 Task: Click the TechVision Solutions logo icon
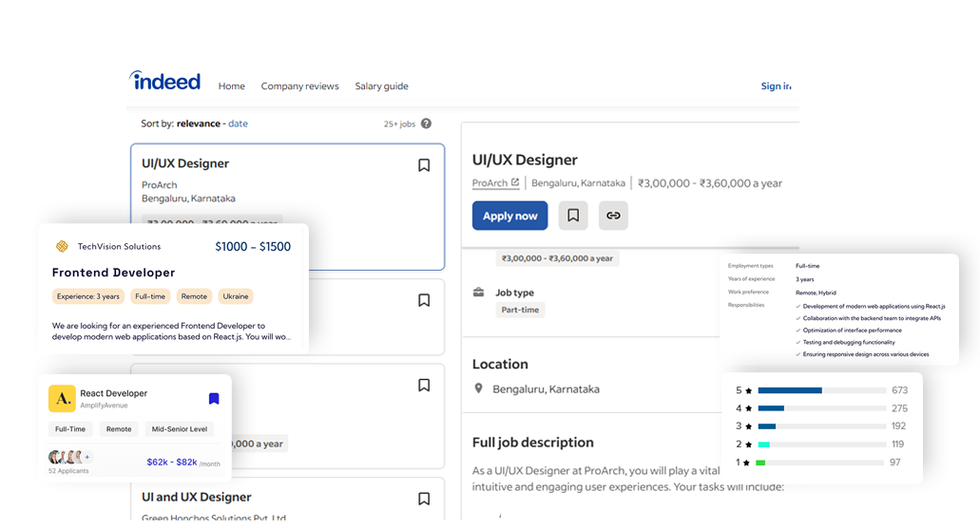pos(62,246)
